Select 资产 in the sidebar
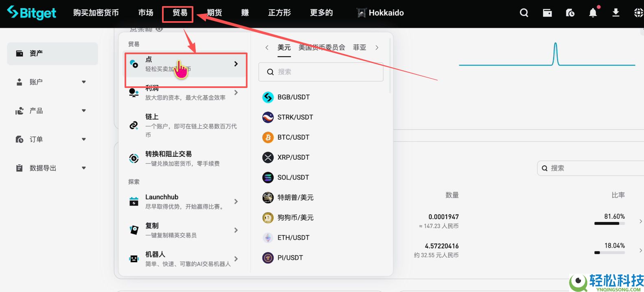This screenshot has height=292, width=644. 53,53
